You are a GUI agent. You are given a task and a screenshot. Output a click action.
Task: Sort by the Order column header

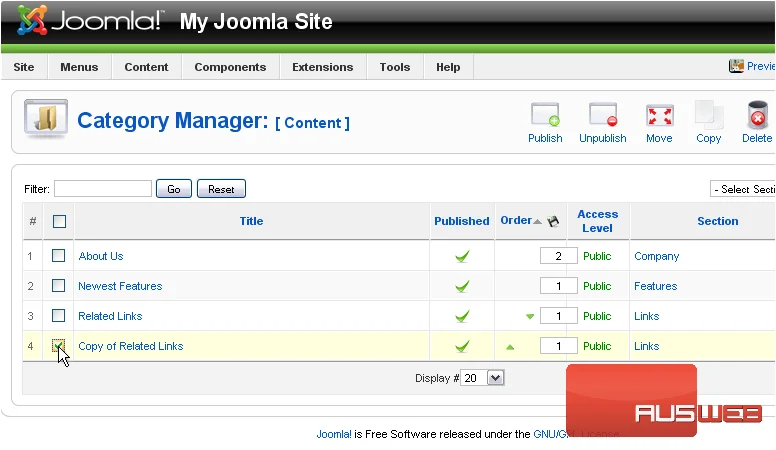[x=516, y=220]
